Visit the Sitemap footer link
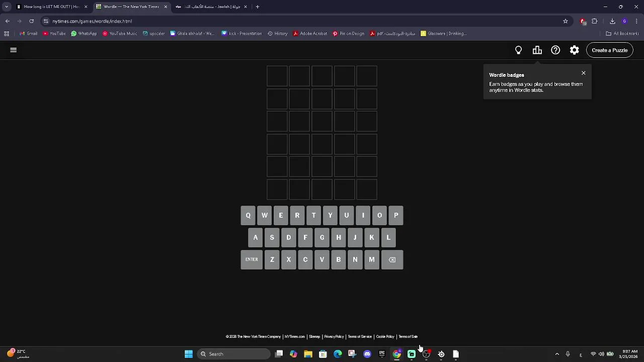Image resolution: width=644 pixels, height=362 pixels. [x=314, y=337]
